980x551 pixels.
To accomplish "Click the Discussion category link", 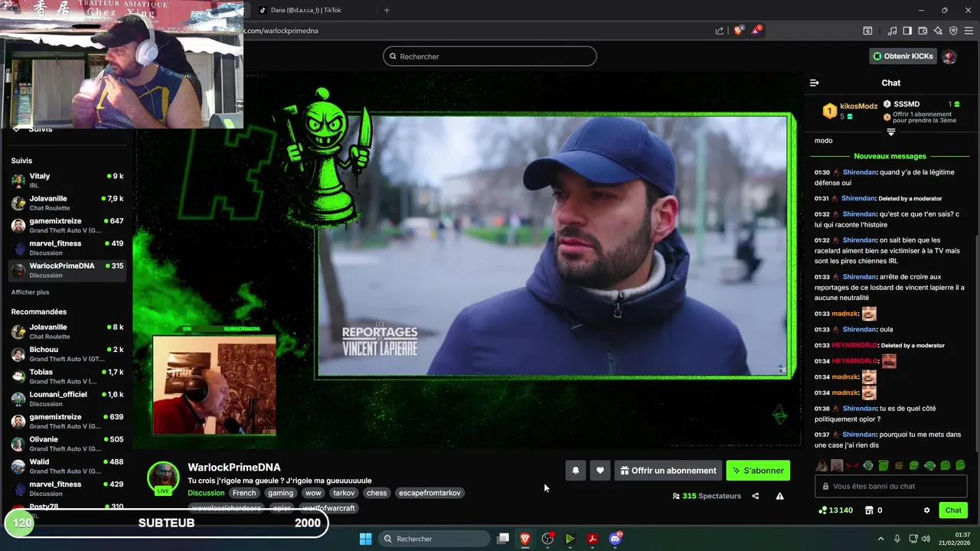I will [206, 493].
